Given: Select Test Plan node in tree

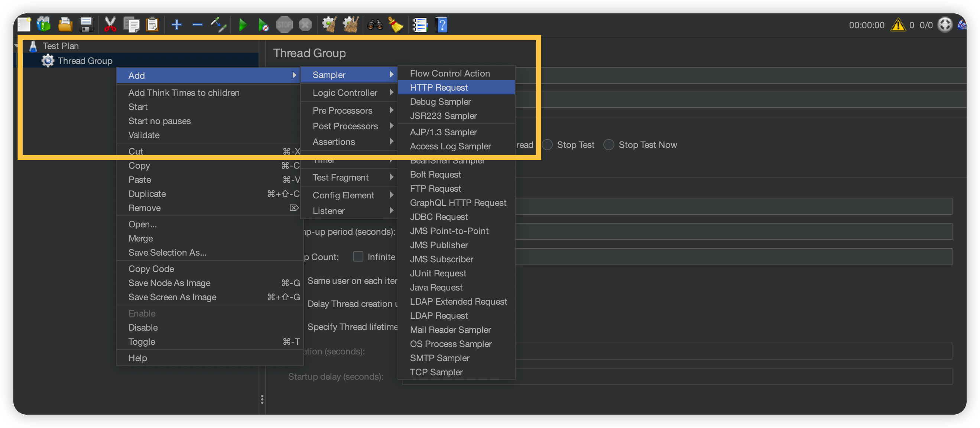Looking at the screenshot, I should click(x=61, y=46).
